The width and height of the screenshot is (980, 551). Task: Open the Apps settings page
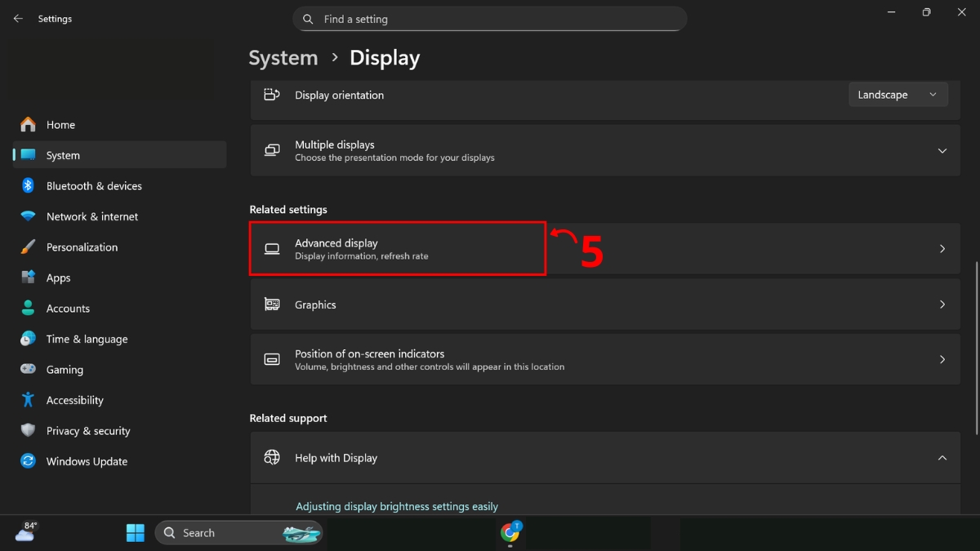pyautogui.click(x=119, y=278)
